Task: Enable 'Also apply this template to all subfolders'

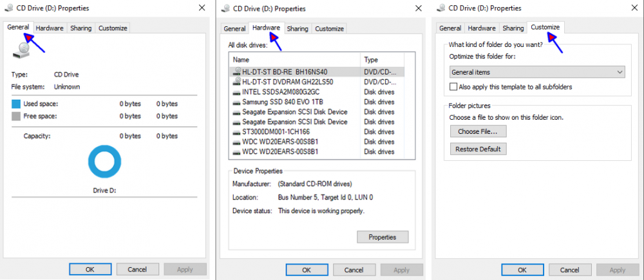Action: coord(453,86)
